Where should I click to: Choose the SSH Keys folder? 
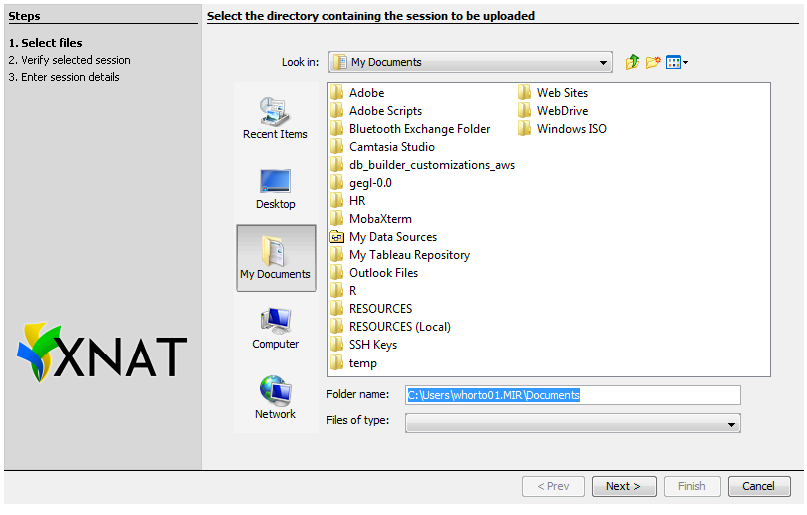[x=372, y=345]
